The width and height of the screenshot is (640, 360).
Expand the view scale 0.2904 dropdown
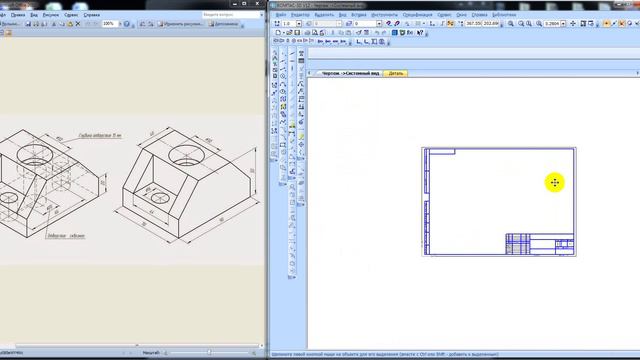[563, 24]
